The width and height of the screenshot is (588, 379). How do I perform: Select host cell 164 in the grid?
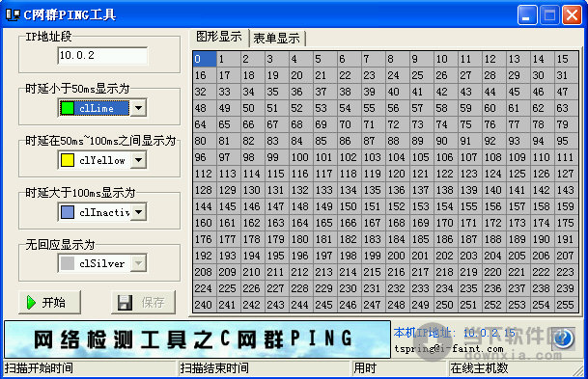(x=300, y=223)
